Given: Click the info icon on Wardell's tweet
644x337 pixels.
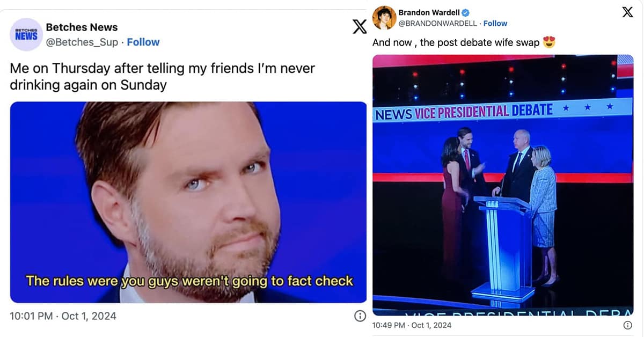Looking at the screenshot, I should [627, 325].
